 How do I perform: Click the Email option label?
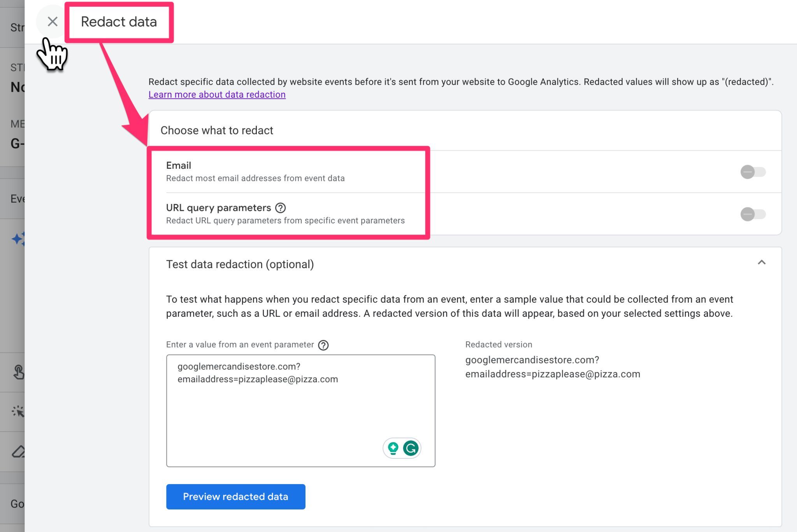179,165
